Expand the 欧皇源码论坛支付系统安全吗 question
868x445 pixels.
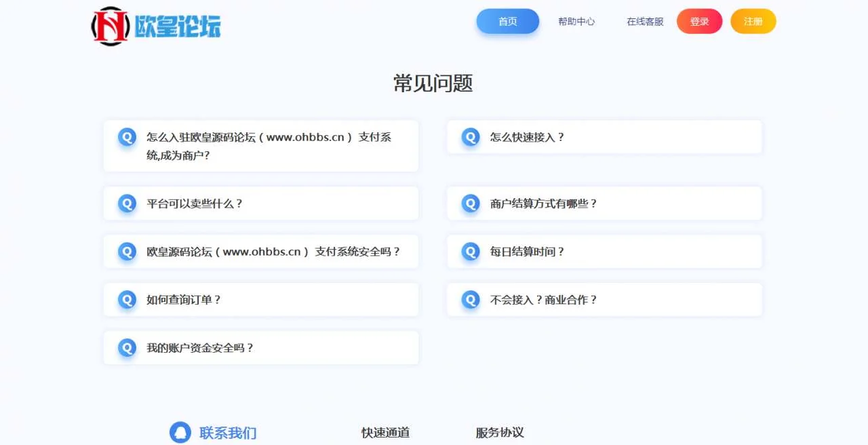coord(273,252)
